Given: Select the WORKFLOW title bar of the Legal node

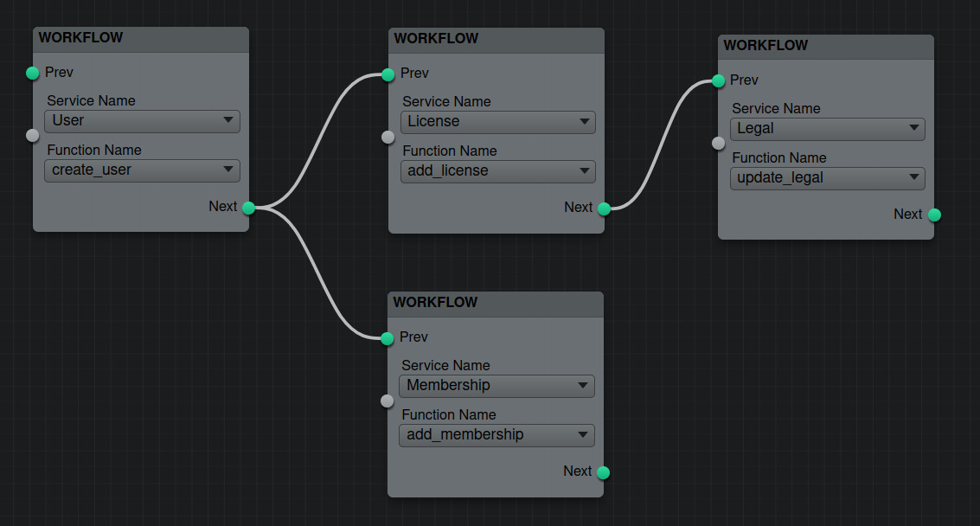Looking at the screenshot, I should click(x=825, y=47).
